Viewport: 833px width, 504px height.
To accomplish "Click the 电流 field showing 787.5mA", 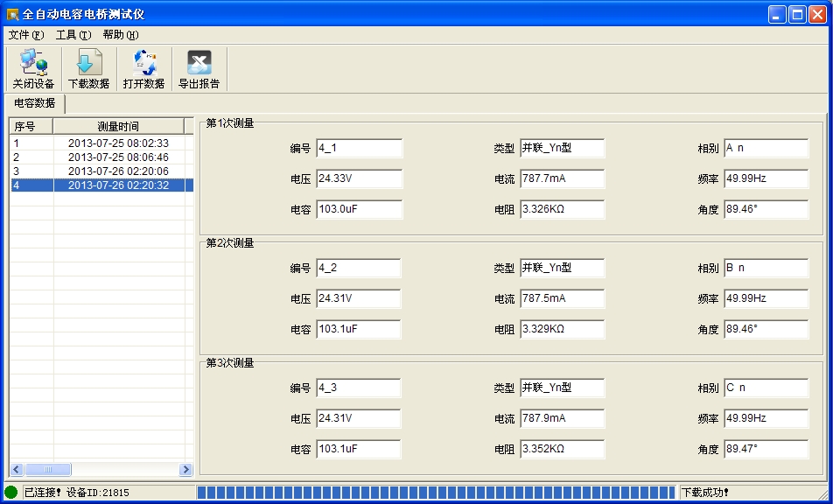I will (562, 298).
